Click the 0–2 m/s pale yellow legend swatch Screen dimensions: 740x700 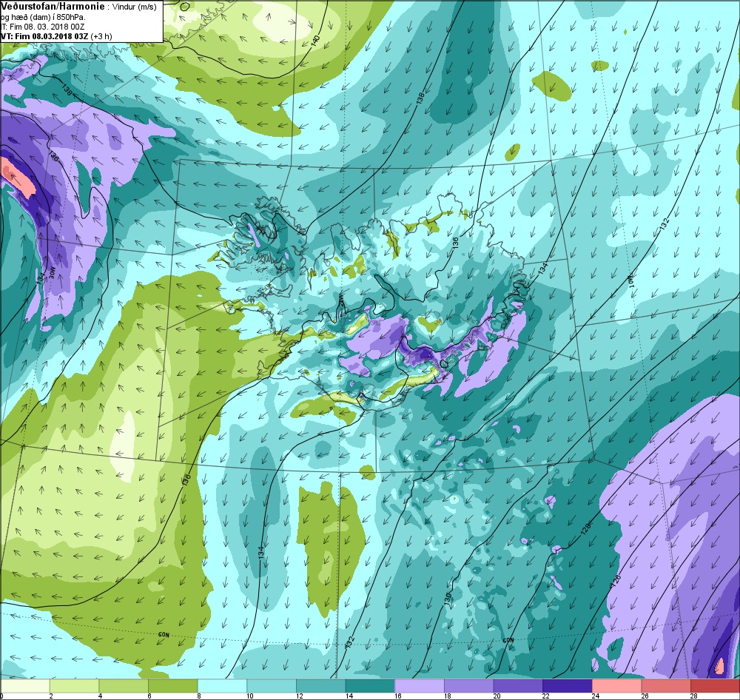coord(25,685)
